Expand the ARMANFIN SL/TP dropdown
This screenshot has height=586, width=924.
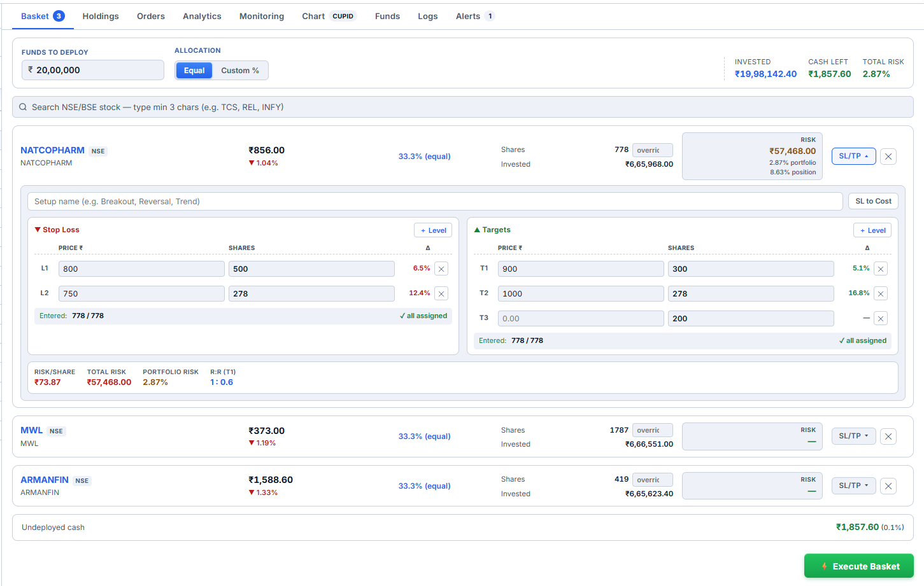pos(853,485)
